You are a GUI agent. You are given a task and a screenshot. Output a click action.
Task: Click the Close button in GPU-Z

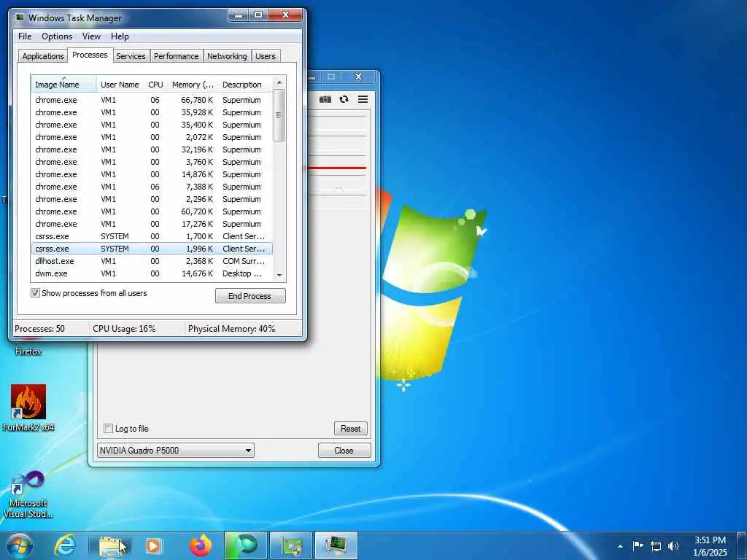coord(344,451)
